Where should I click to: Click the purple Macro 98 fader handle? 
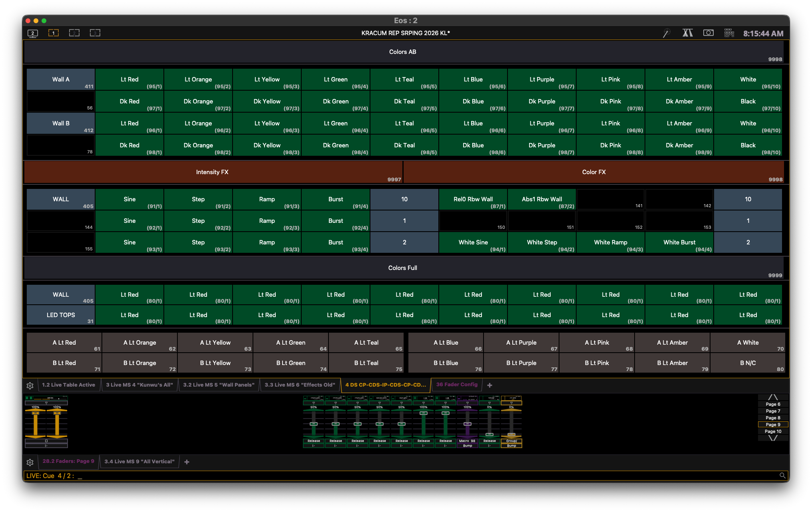pos(468,424)
